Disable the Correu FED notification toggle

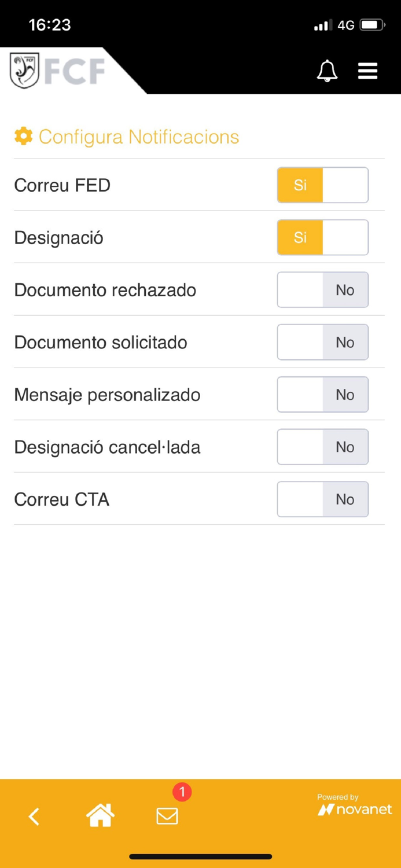click(322, 185)
